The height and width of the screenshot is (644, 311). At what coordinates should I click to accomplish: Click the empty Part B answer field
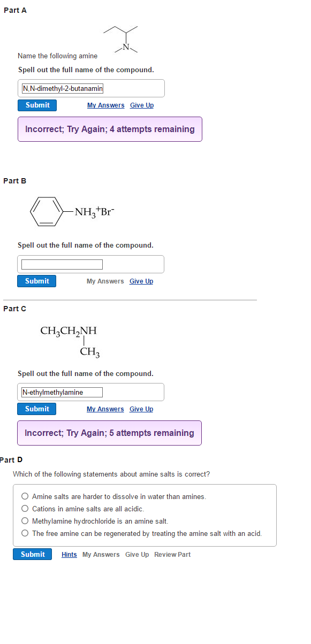pyautogui.click(x=61, y=264)
